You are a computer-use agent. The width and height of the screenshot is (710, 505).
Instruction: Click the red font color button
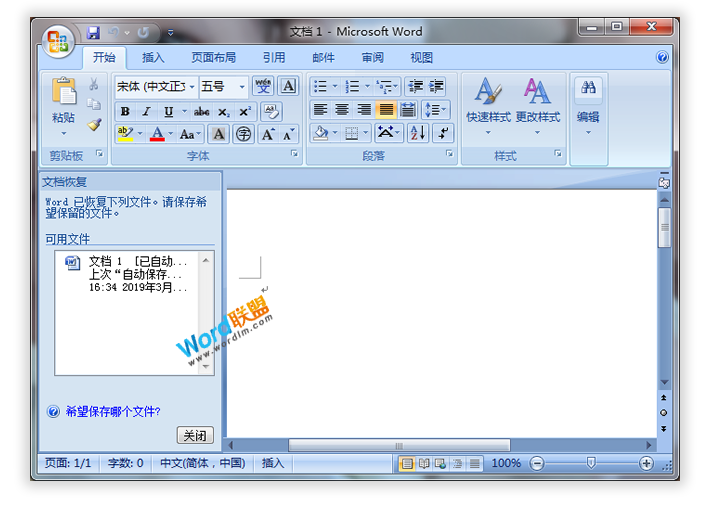(x=158, y=134)
